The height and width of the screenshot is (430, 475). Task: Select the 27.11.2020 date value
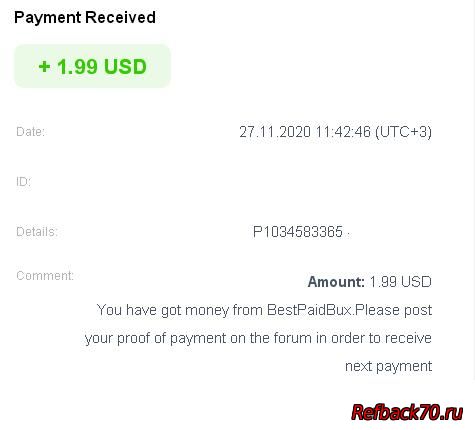click(275, 132)
